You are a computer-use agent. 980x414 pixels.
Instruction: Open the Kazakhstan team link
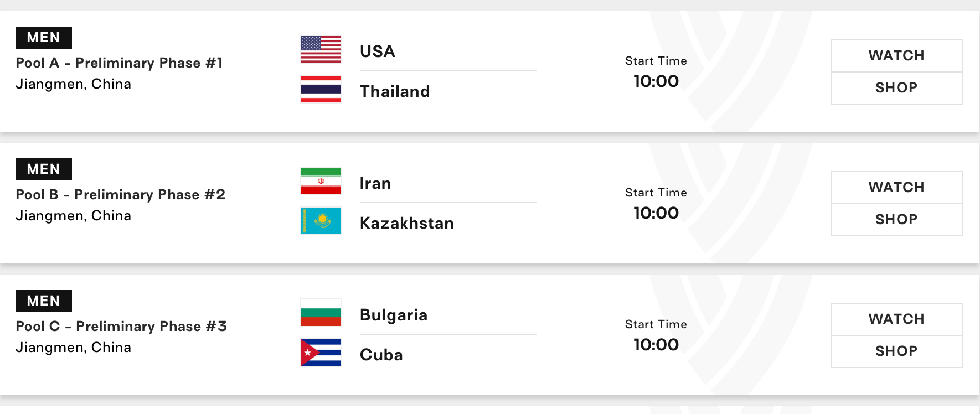pos(407,223)
